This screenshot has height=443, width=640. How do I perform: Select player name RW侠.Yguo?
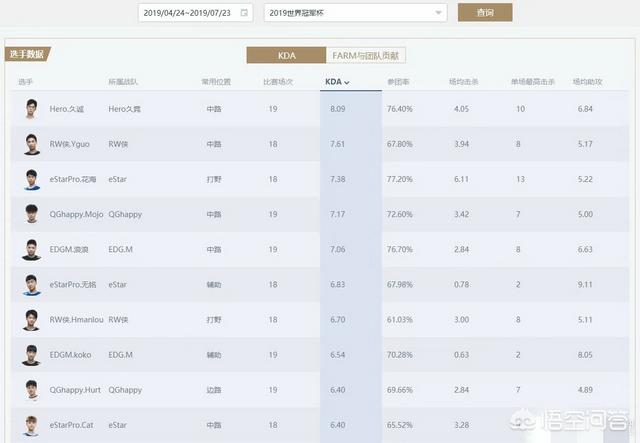coord(69,144)
